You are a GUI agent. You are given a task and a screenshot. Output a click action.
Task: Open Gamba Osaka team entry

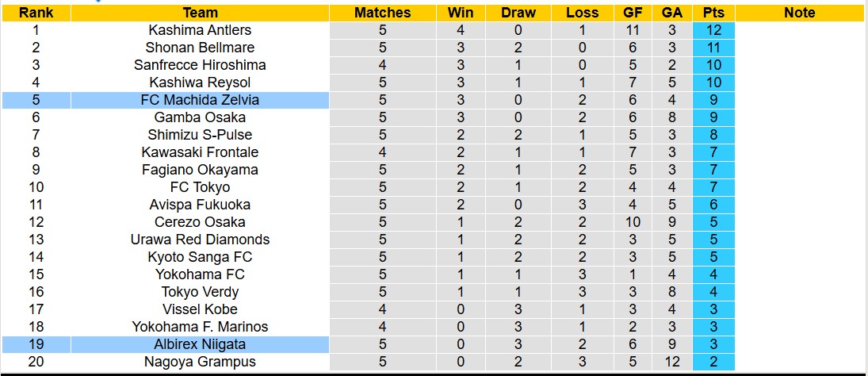(x=200, y=117)
